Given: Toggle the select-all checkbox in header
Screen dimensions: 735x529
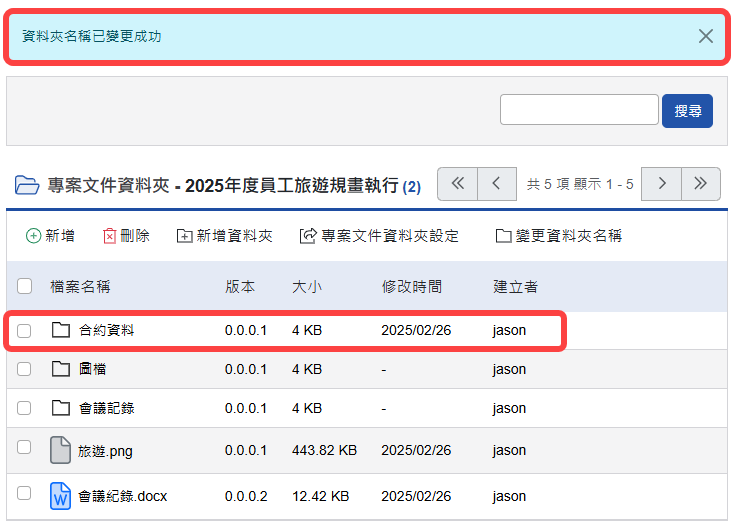Looking at the screenshot, I should point(25,287).
